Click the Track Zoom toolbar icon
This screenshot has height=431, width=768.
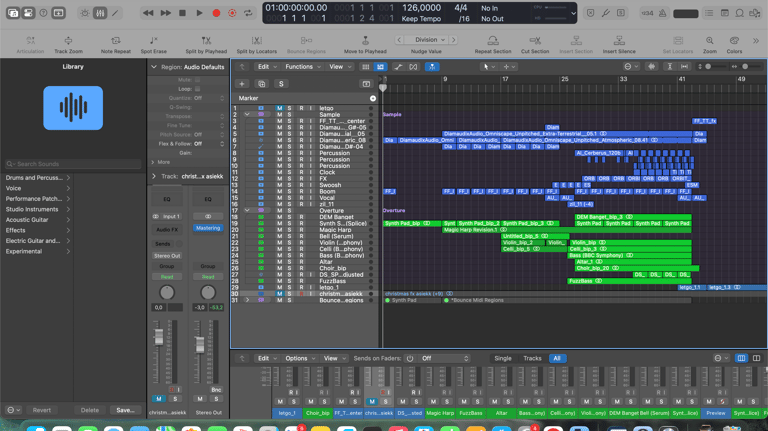point(69,42)
